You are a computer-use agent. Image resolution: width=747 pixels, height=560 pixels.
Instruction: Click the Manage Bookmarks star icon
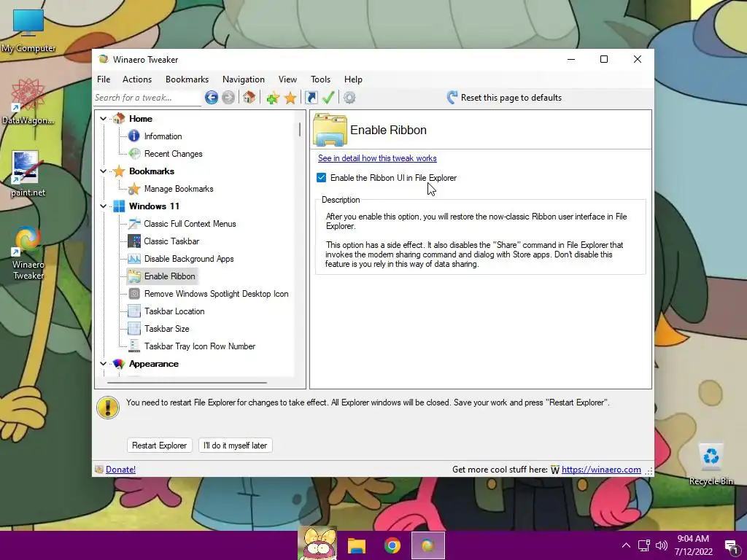(134, 189)
